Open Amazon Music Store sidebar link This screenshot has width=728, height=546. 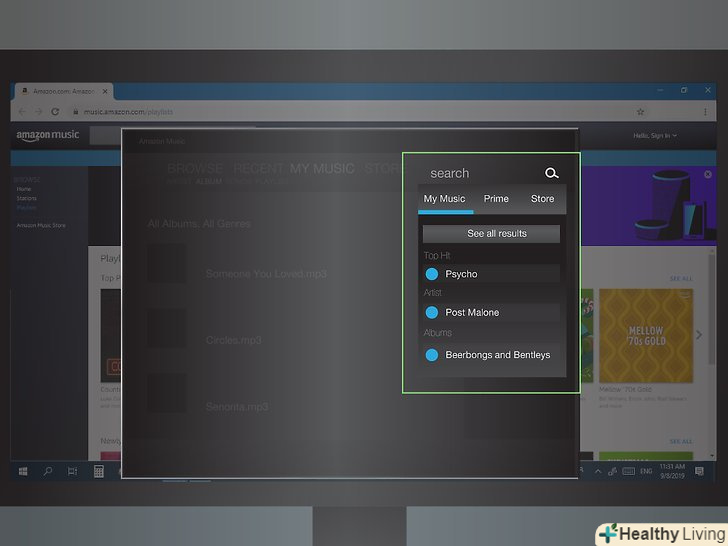(41, 225)
